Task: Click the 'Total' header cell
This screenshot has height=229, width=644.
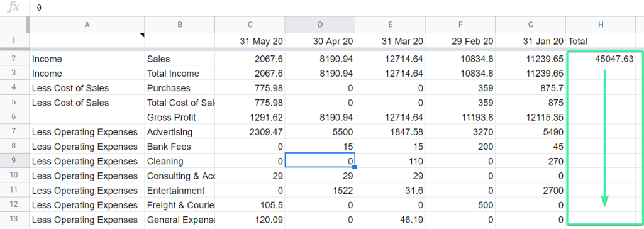Action: click(601, 41)
